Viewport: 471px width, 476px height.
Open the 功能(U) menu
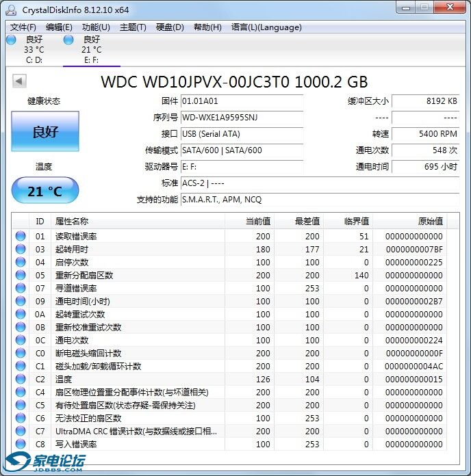pos(96,27)
